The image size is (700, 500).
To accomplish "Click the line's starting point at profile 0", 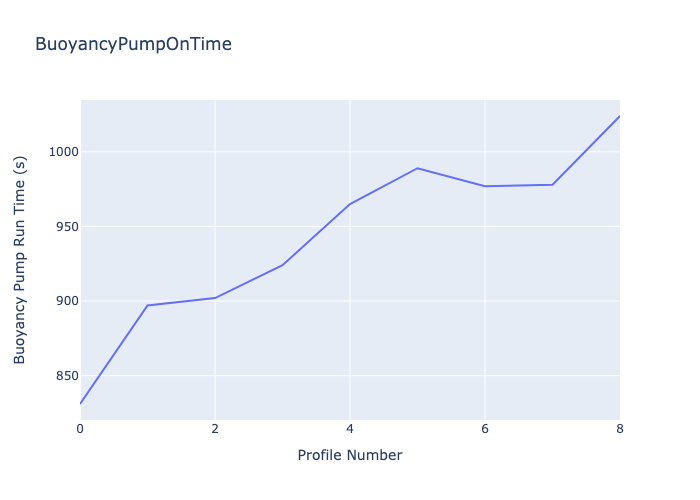I will point(81,403).
